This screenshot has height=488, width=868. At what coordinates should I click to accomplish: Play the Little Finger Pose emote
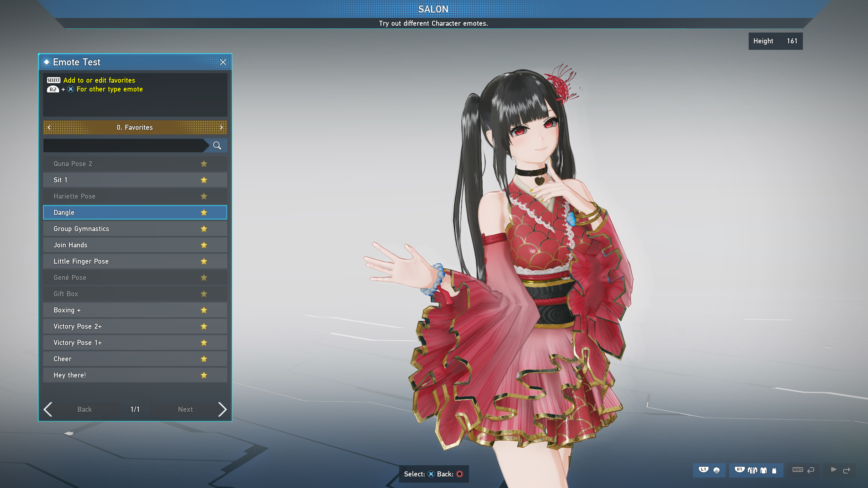pyautogui.click(x=135, y=261)
